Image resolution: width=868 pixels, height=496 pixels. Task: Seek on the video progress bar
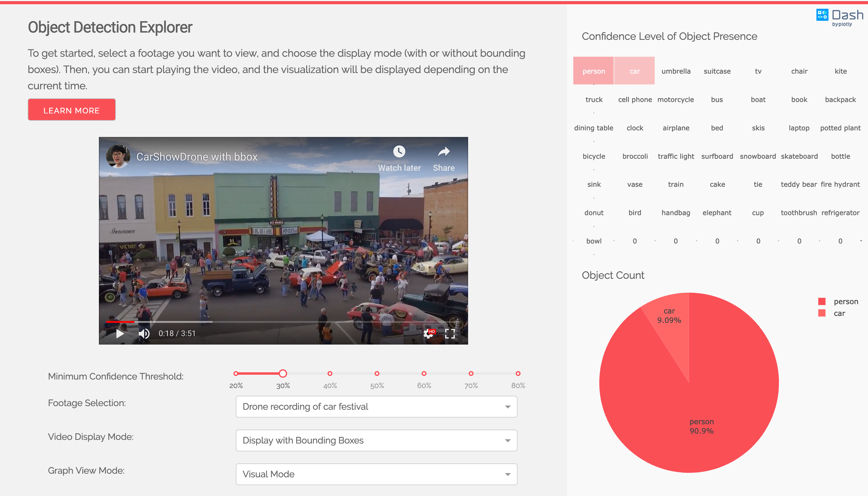[272, 322]
